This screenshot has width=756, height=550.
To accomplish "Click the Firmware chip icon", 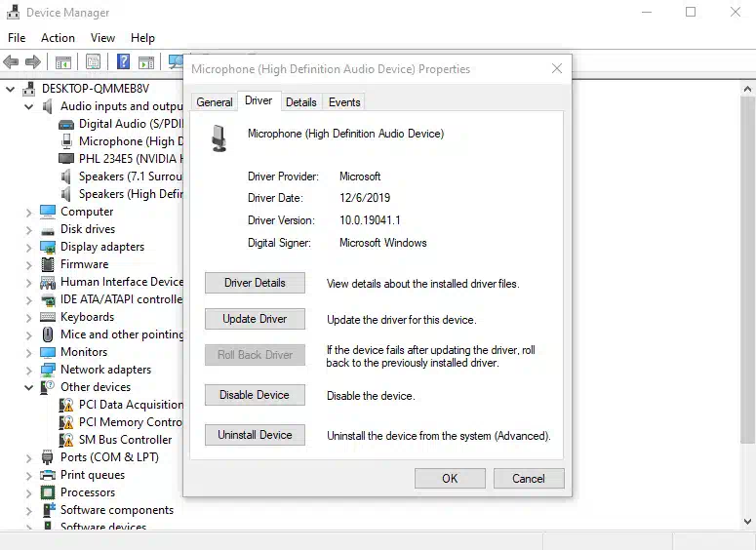I will coord(47,264).
